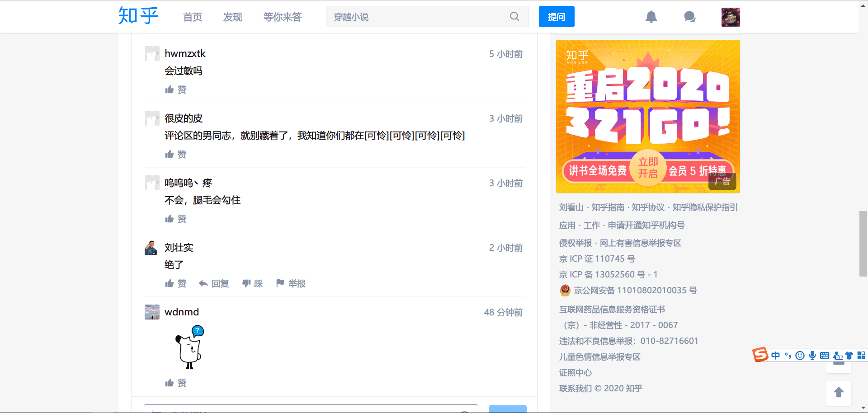Image resolution: width=868 pixels, height=413 pixels.
Task: Click the notification bell icon
Action: (651, 17)
